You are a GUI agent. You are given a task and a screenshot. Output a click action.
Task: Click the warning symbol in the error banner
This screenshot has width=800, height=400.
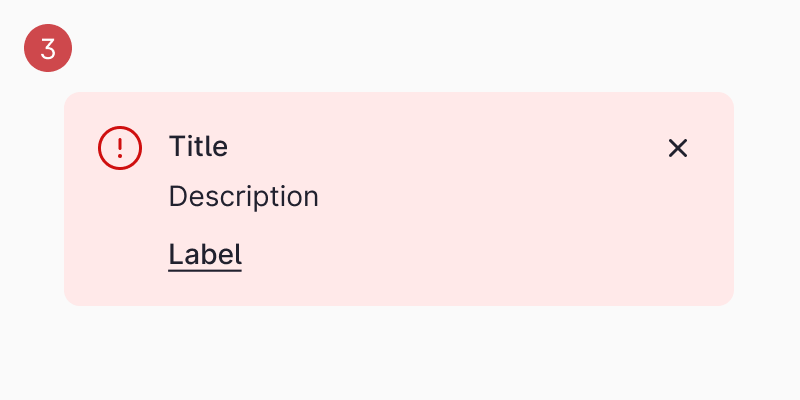click(x=120, y=148)
